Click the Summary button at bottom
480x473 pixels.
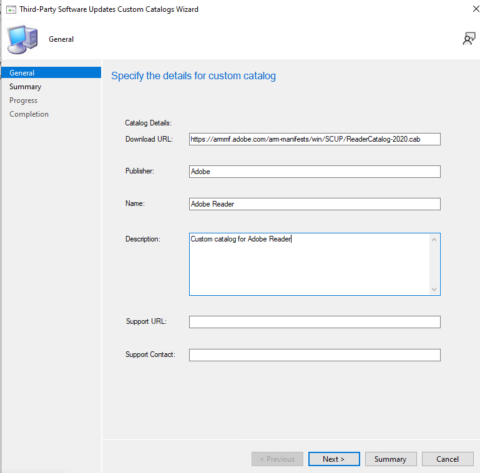click(x=391, y=459)
